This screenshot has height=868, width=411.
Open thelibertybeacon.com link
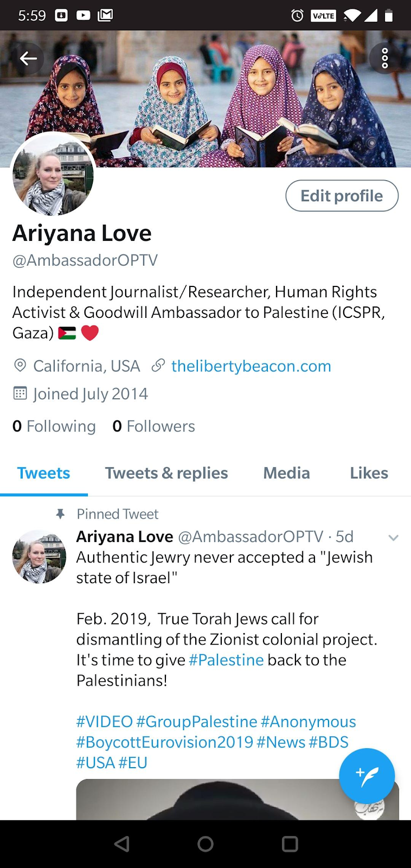coord(251,366)
